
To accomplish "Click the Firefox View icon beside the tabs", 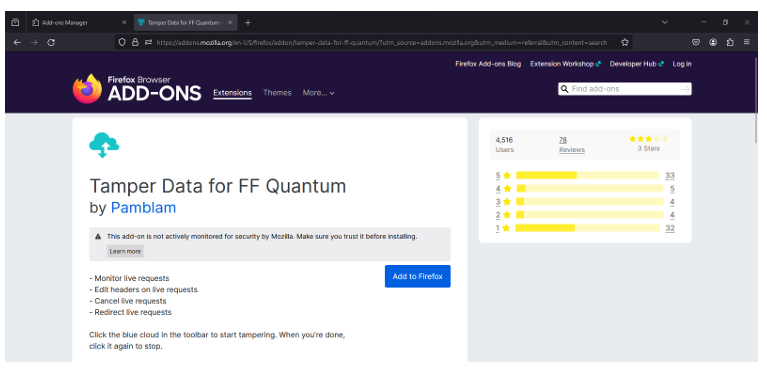I will [15, 22].
